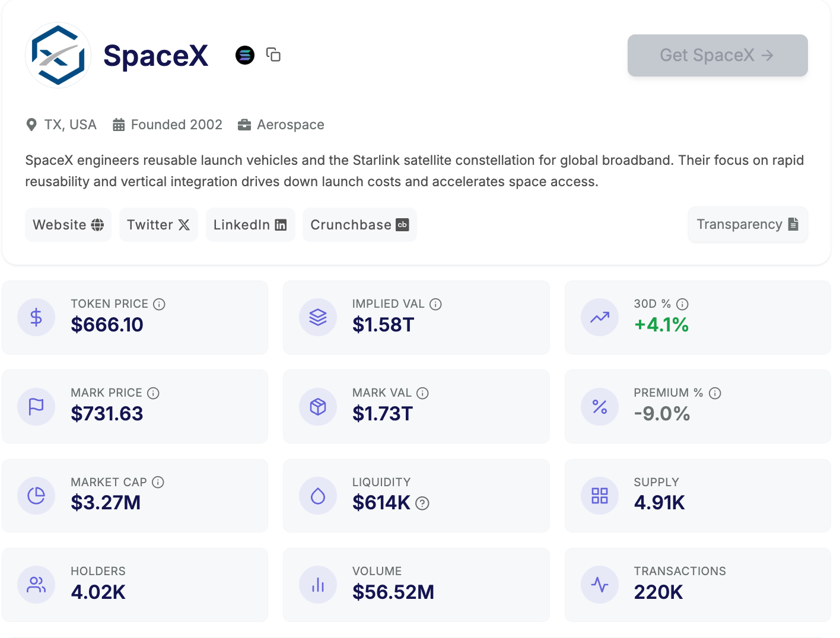840x638 pixels.
Task: Open the Crunchbase page
Action: click(359, 224)
